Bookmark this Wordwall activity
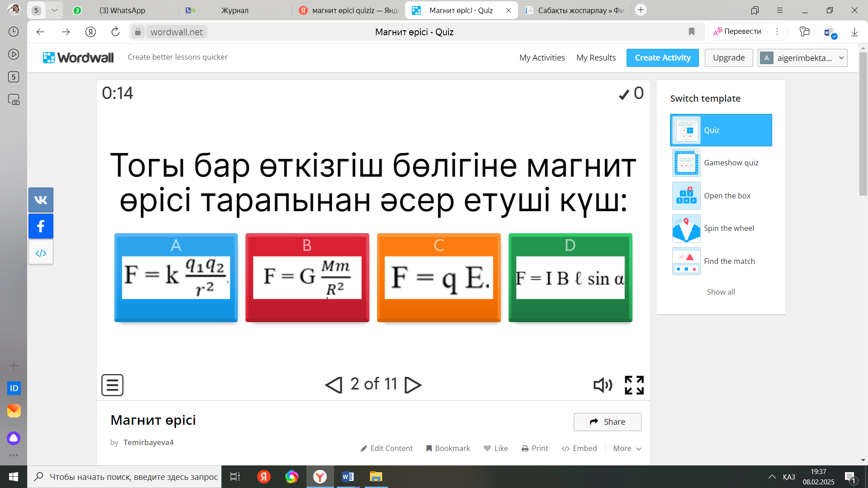868x488 pixels. coord(448,448)
